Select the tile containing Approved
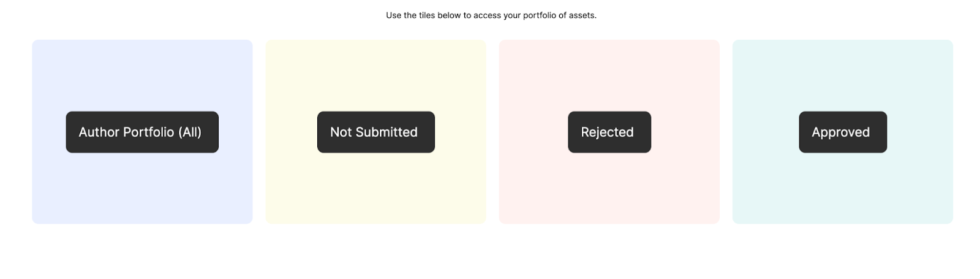Screen dimensions: 980x279 [x=842, y=74]
